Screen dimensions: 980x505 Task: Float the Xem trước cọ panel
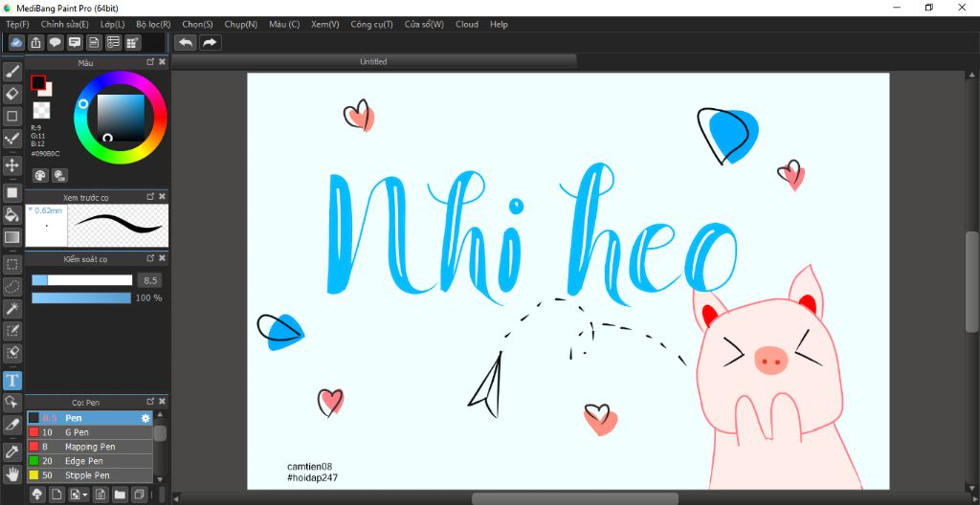point(150,196)
